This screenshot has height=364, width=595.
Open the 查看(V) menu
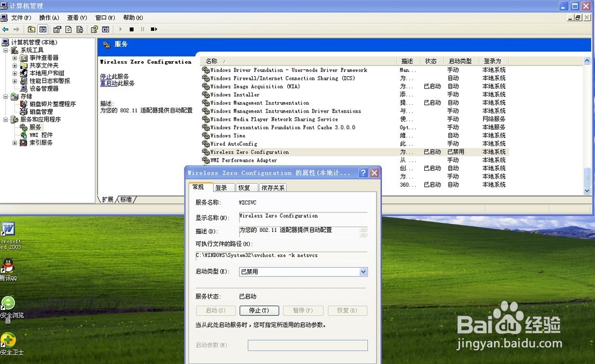tap(77, 18)
